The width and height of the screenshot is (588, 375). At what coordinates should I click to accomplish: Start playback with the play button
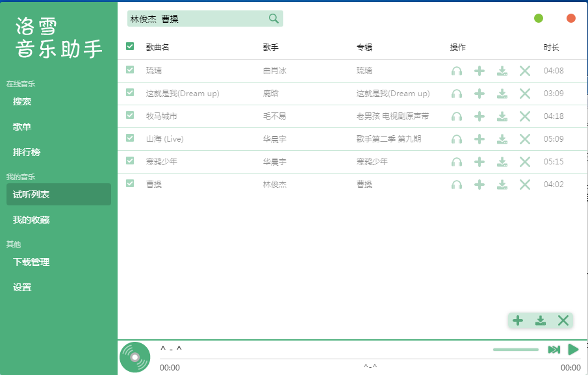[x=573, y=350]
